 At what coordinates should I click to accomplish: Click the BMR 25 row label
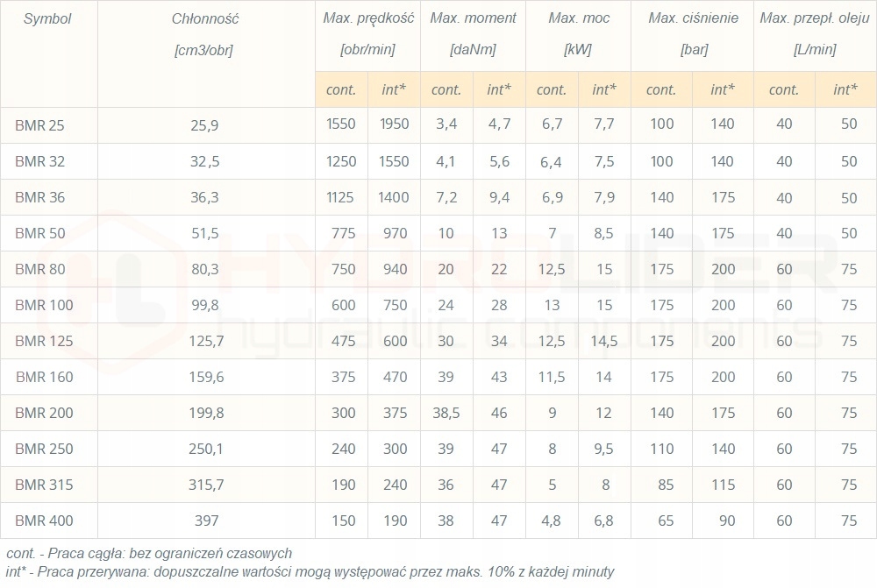click(x=39, y=125)
